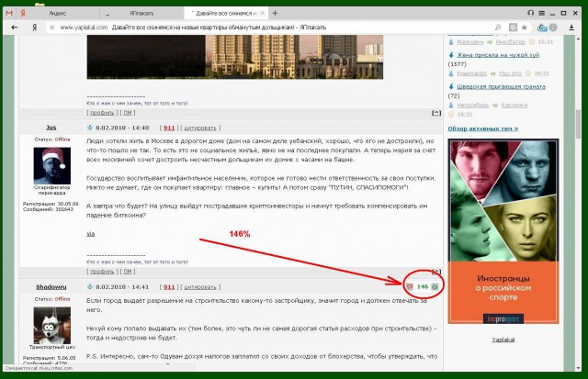Click 911 report link in Jus's post
Image resolution: width=588 pixels, height=379 pixels.
pyautogui.click(x=169, y=128)
